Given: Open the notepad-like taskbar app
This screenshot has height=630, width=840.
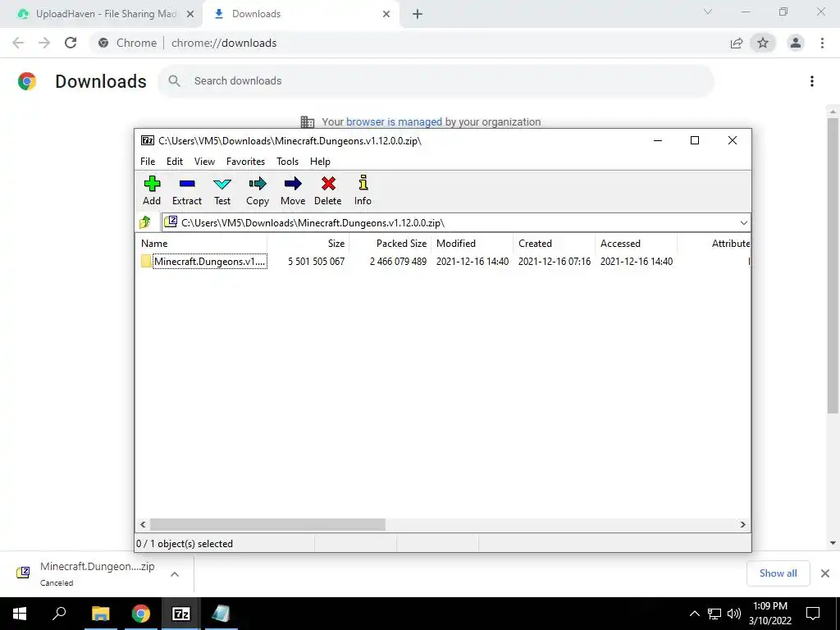Looking at the screenshot, I should pyautogui.click(x=220, y=614).
